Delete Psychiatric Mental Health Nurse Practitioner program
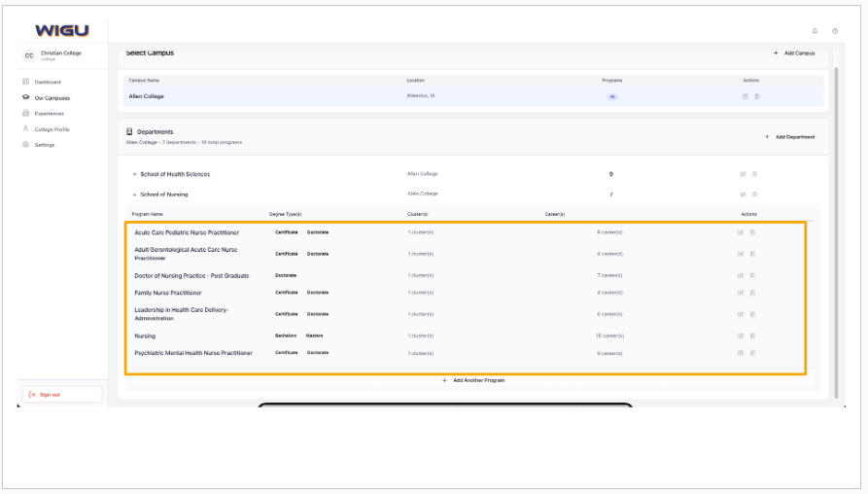The width and height of the screenshot is (868, 494). click(752, 353)
